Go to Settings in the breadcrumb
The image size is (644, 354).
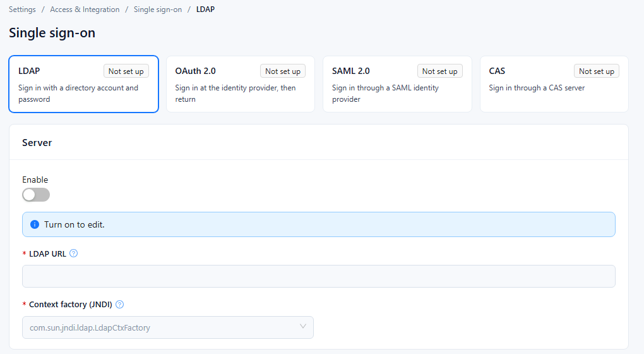22,9
